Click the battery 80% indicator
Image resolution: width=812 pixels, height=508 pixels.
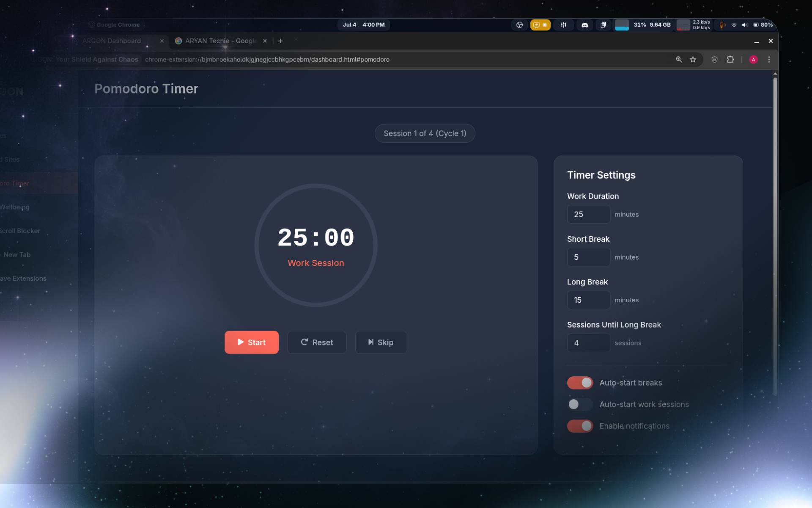[763, 25]
